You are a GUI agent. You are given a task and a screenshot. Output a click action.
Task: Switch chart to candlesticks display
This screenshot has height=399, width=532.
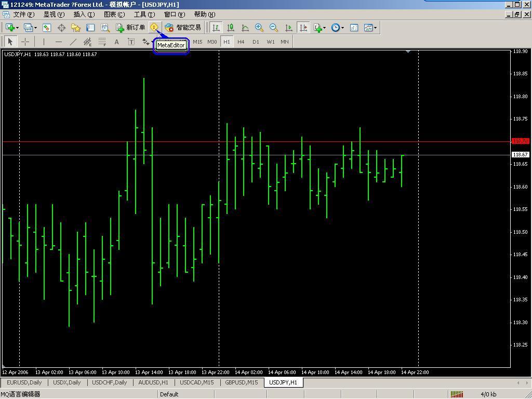click(x=230, y=28)
